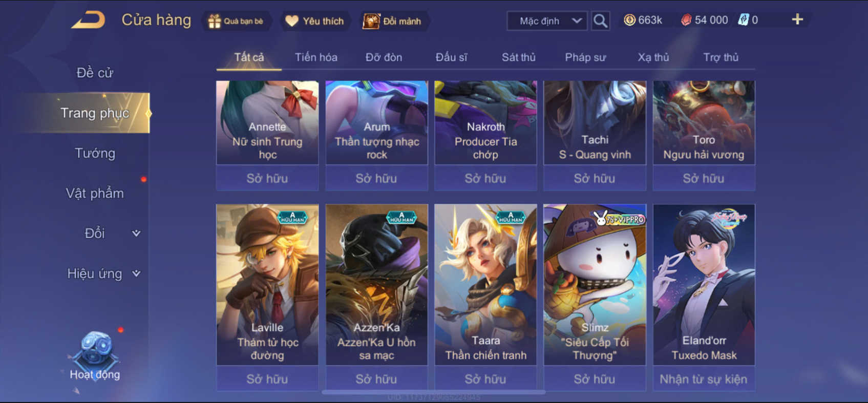Select Tướng in the sidebar
Screen dimensions: 868x403
pos(95,153)
